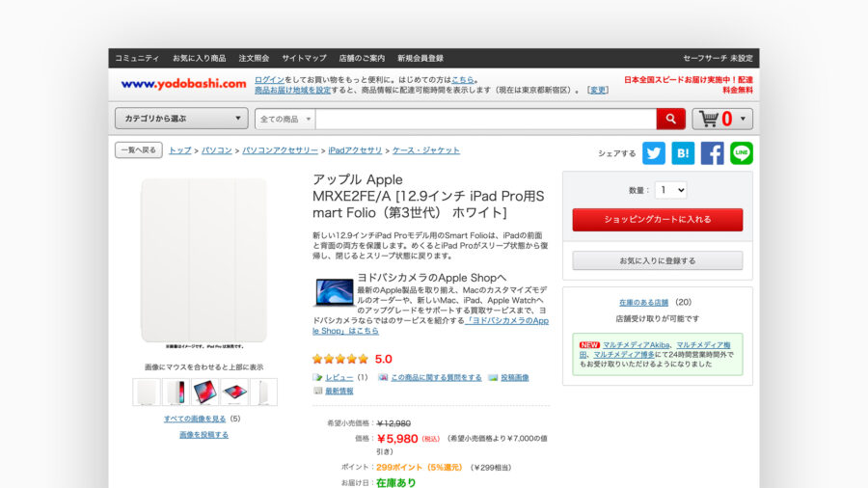Image resolution: width=868 pixels, height=488 pixels.
Task: Click お気に入りに登録する button
Action: pyautogui.click(x=658, y=260)
